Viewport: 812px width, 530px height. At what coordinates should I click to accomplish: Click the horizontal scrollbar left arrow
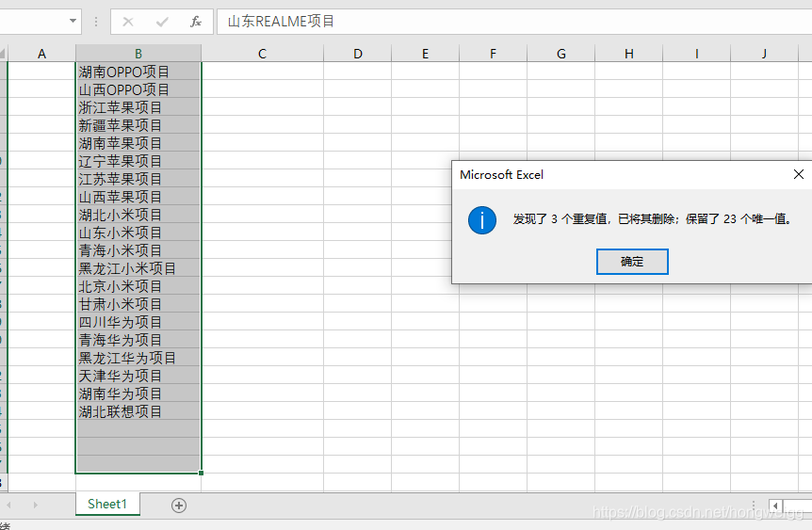point(775,506)
